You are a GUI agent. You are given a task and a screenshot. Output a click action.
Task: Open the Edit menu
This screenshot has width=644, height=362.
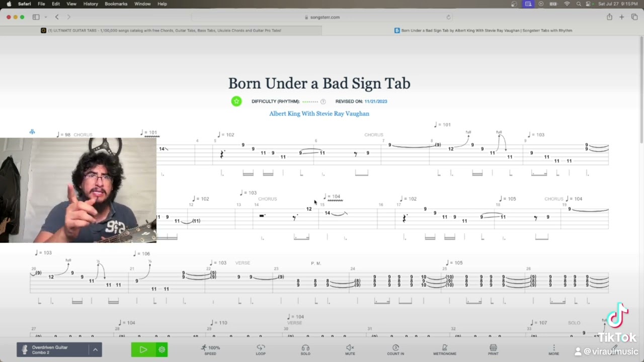(x=56, y=4)
